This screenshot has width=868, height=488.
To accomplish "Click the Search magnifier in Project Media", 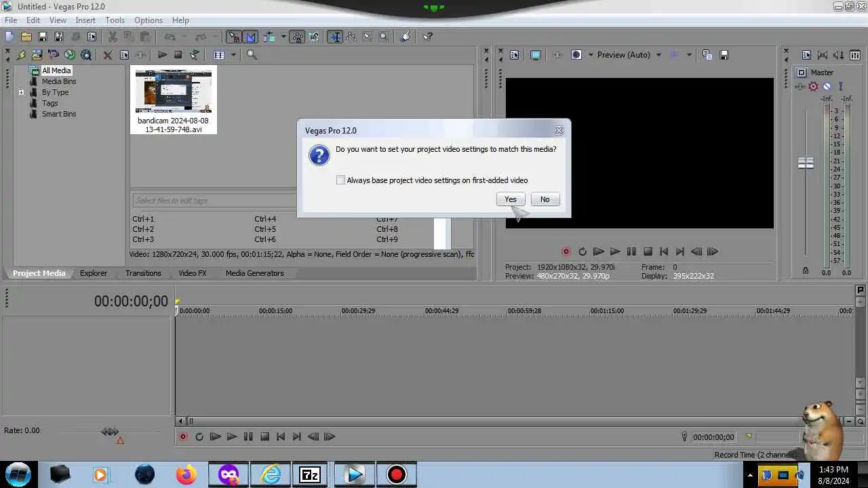I will point(252,55).
